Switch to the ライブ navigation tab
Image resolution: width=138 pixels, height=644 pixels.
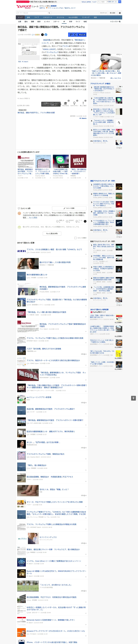click(x=37, y=17)
